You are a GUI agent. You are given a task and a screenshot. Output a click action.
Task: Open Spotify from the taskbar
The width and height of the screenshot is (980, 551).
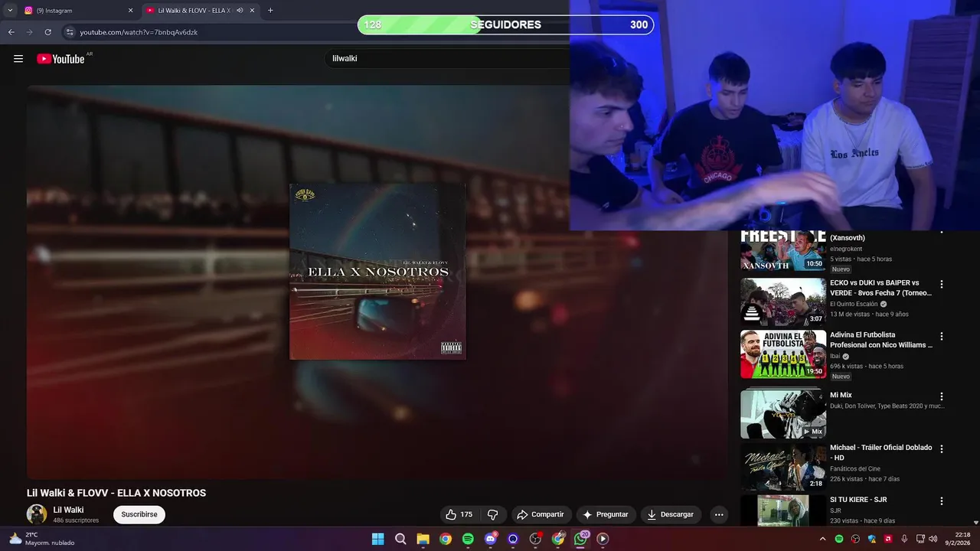point(468,539)
